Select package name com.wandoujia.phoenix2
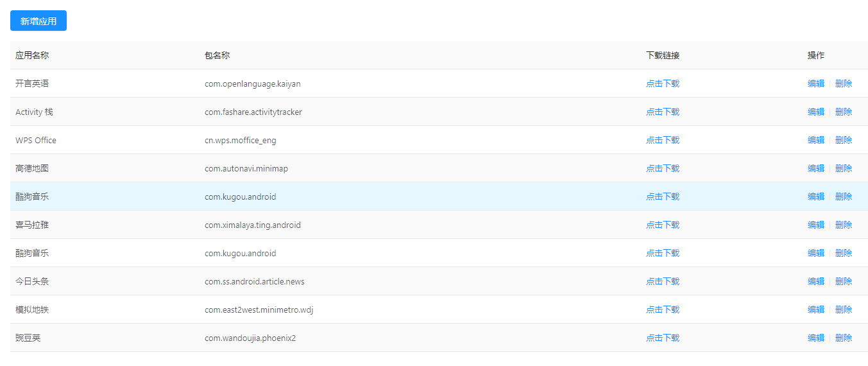868x366 pixels. (250, 338)
